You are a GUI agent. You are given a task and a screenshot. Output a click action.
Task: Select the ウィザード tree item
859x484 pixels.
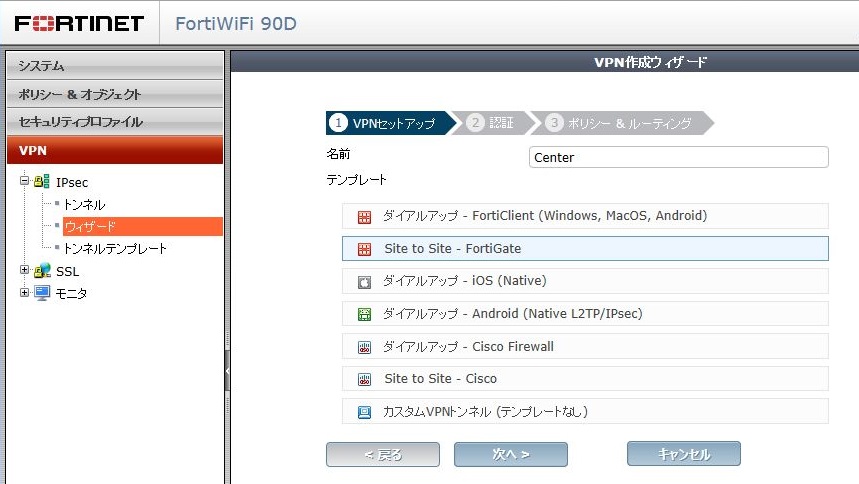(x=142, y=226)
